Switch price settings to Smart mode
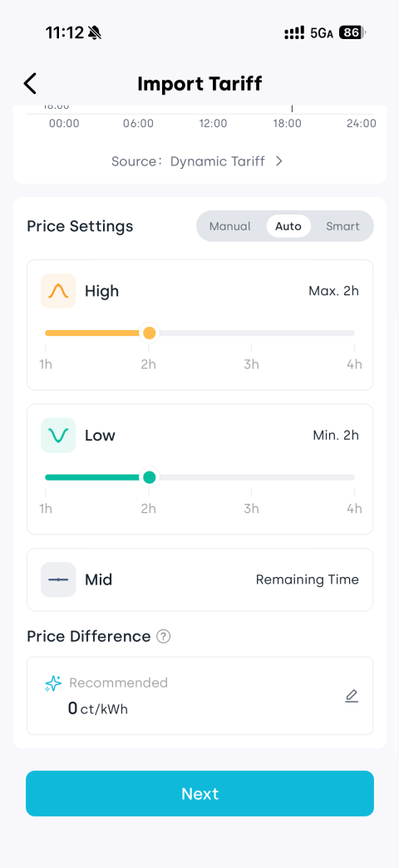The width and height of the screenshot is (399, 868). tap(342, 226)
